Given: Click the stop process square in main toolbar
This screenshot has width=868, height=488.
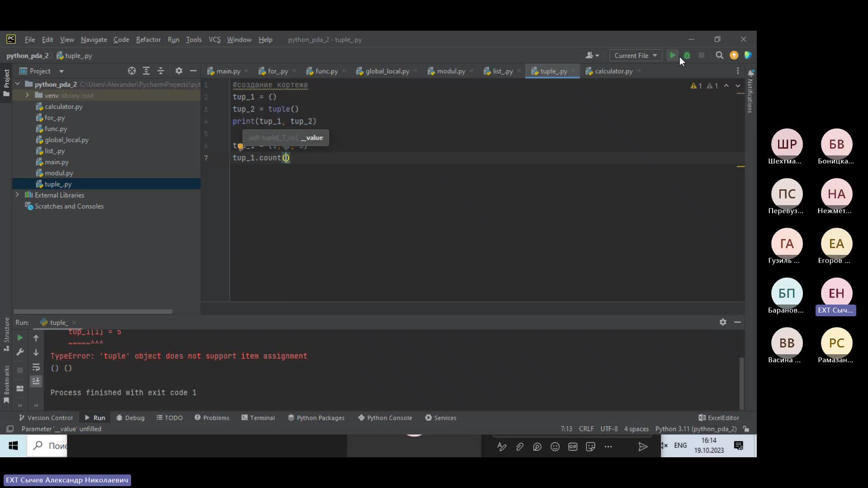Looking at the screenshot, I should click(x=701, y=55).
